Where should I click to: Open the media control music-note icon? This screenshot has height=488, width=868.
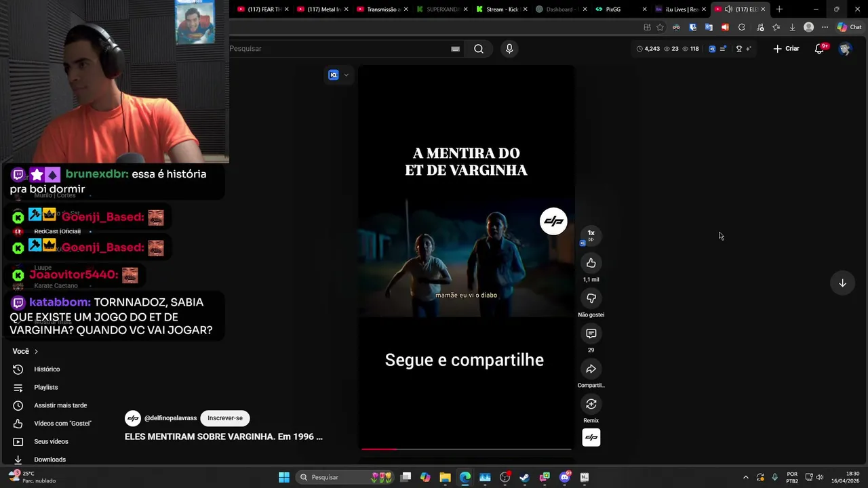tap(760, 27)
